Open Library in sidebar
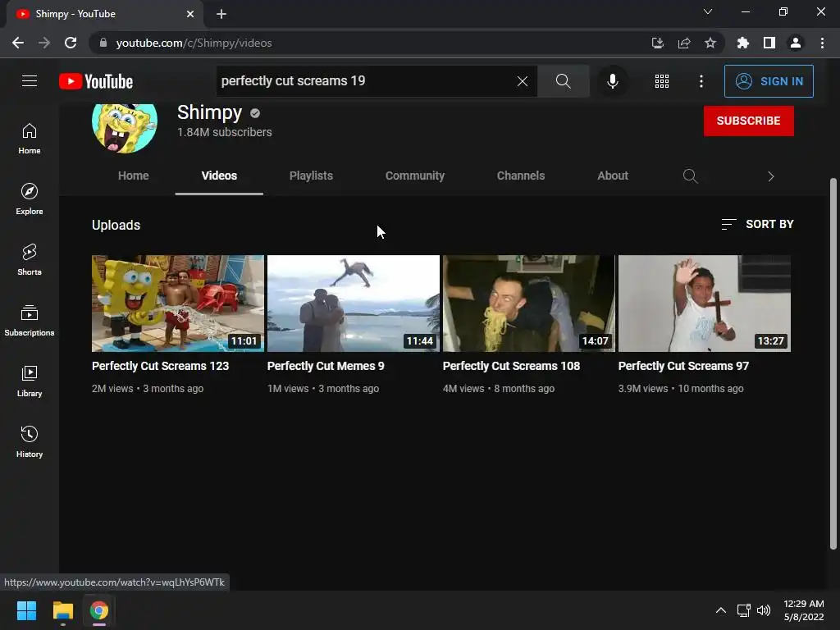This screenshot has height=630, width=840. click(30, 381)
